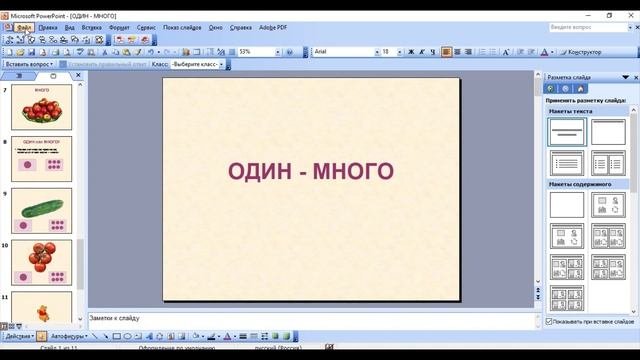Open the 53% zoom dropdown
Viewport: 640px width, 360px height.
click(x=278, y=52)
